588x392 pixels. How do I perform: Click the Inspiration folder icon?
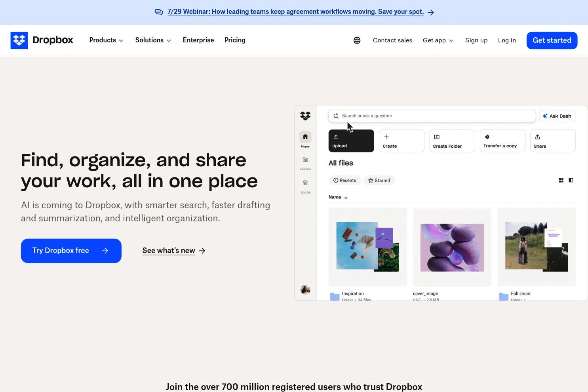coord(335,297)
